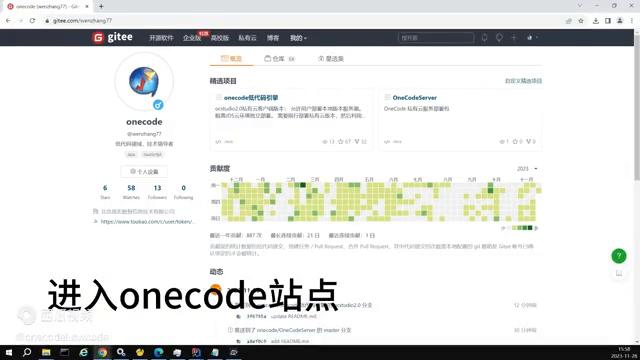640x360 pixels.
Task: Click the gender badge on avatar
Action: coord(158,105)
